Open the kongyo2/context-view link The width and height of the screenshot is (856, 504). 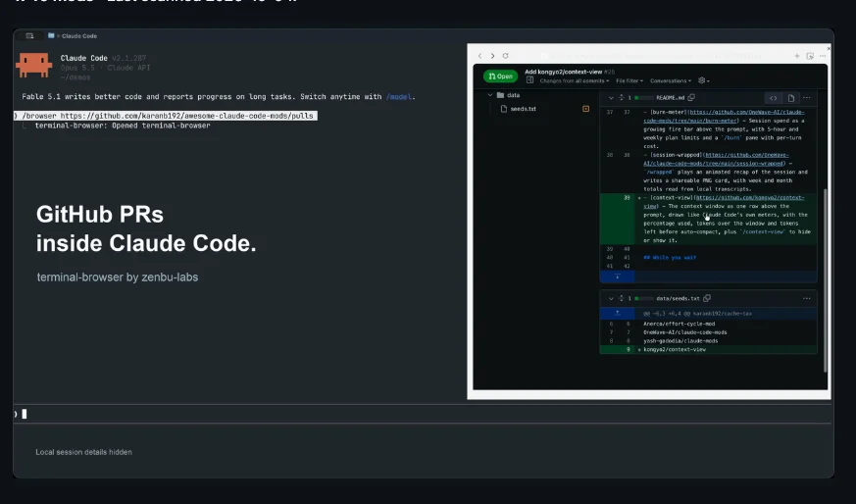pos(724,201)
